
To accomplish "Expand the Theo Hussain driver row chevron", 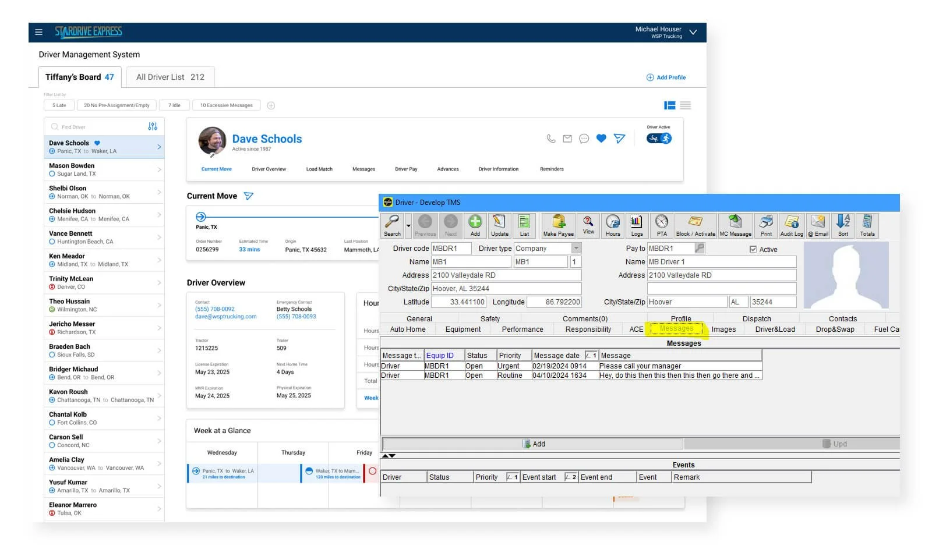I will tap(159, 305).
